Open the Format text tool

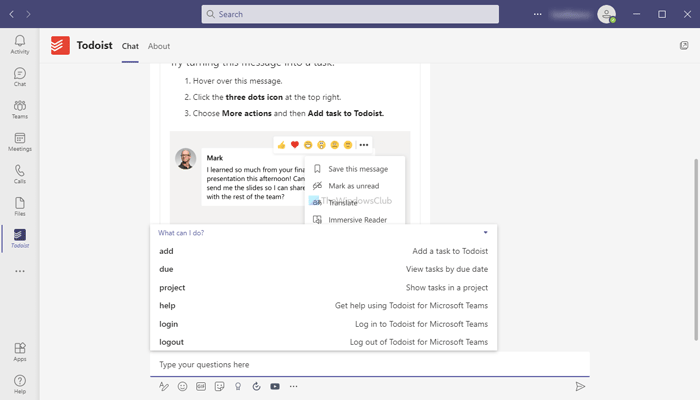[x=164, y=386]
